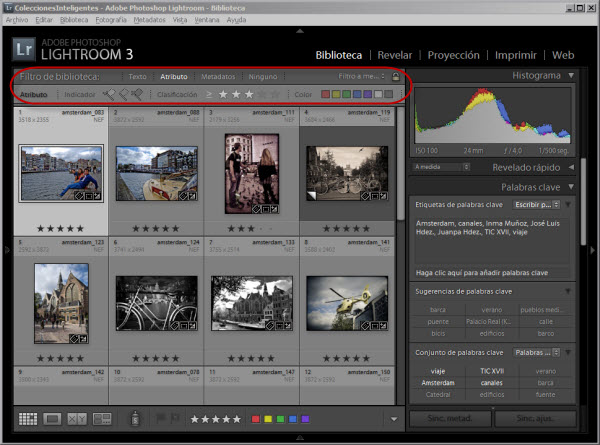
Task: Switch to the Imprimir module
Action: point(516,55)
